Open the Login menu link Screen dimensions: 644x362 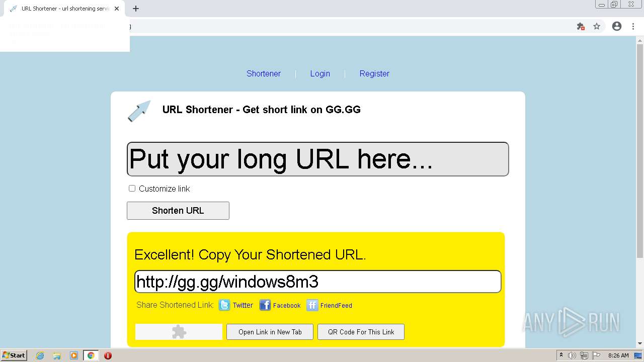[x=320, y=73]
